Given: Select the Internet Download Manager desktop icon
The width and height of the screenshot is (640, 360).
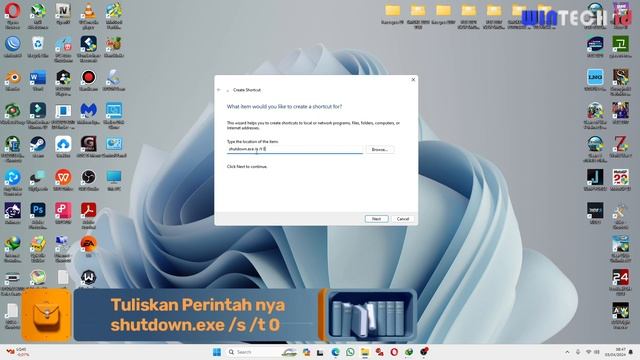Looking at the screenshot, I should point(13,248).
